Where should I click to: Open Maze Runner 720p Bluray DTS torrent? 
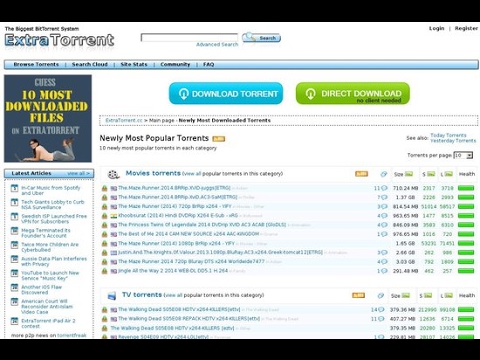(191, 262)
